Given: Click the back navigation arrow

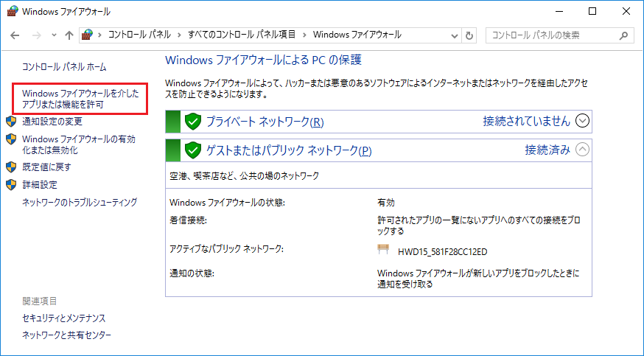Looking at the screenshot, I should point(15,35).
